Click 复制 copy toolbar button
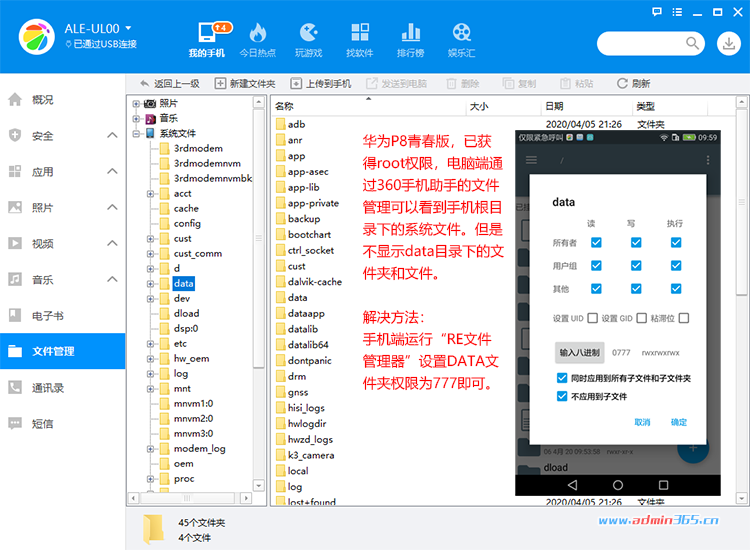This screenshot has width=750, height=550. click(519, 84)
